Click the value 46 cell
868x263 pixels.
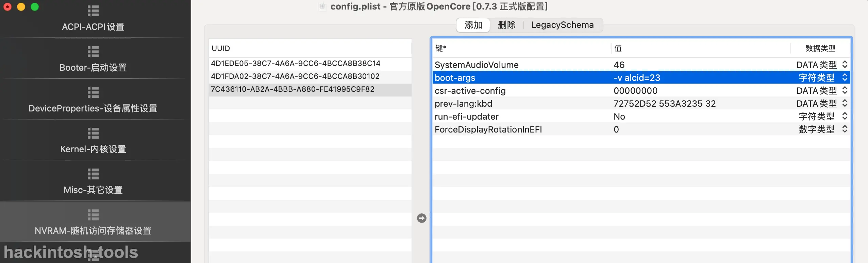[619, 65]
